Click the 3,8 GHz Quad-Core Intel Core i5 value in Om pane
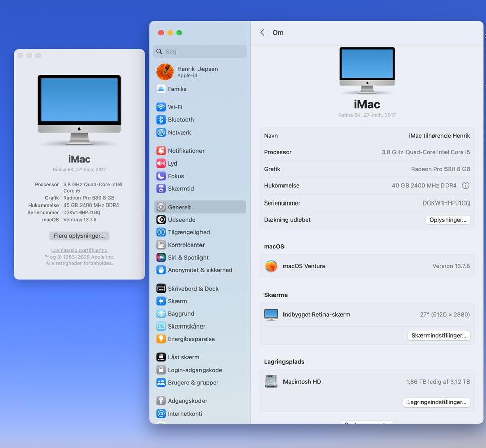The height and width of the screenshot is (448, 486). 426,152
